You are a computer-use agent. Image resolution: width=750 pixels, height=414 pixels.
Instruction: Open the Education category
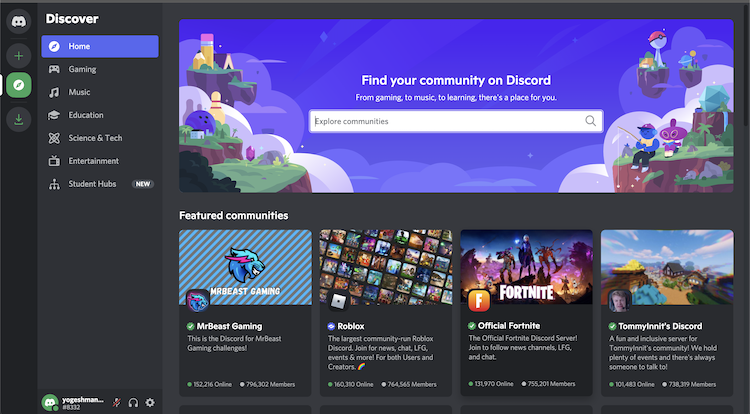[x=100, y=115]
